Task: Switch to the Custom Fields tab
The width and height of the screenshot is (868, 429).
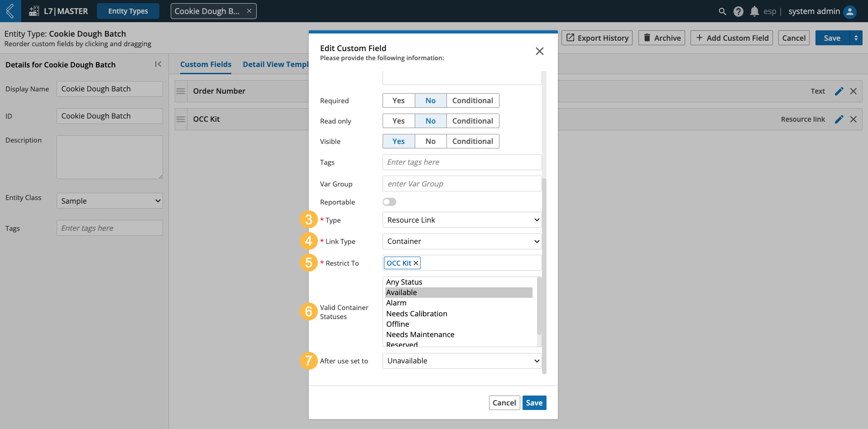Action: coord(206,64)
